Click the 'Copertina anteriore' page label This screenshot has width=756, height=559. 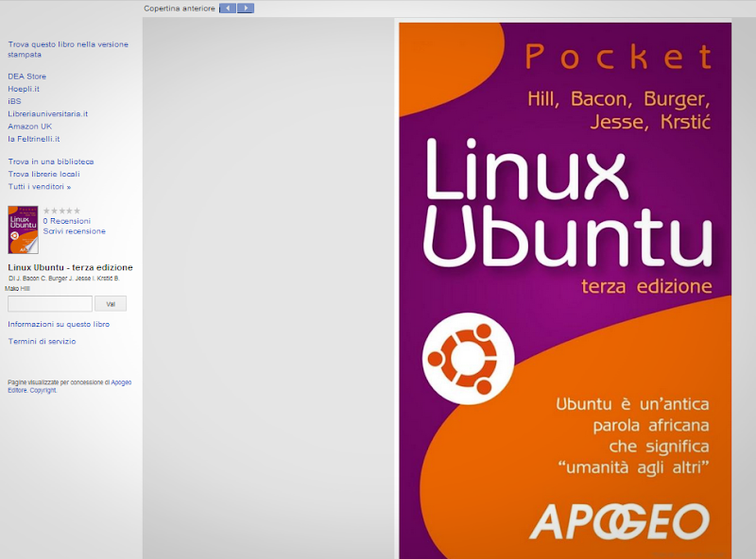180,8
